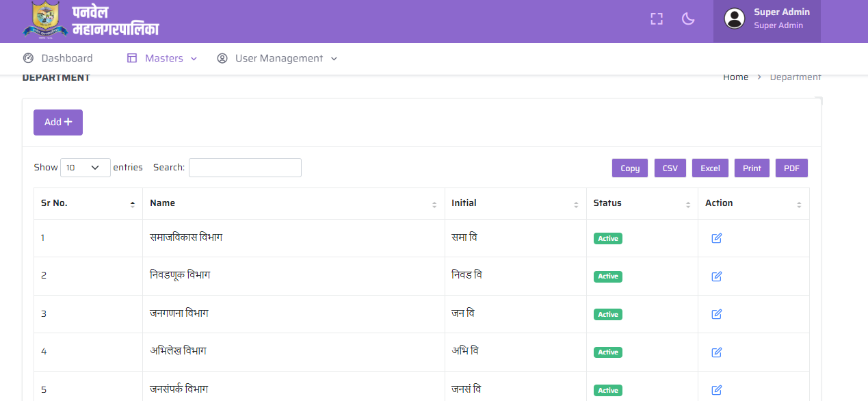Edit the जनसंपर्क विभाग entry

coord(716,390)
